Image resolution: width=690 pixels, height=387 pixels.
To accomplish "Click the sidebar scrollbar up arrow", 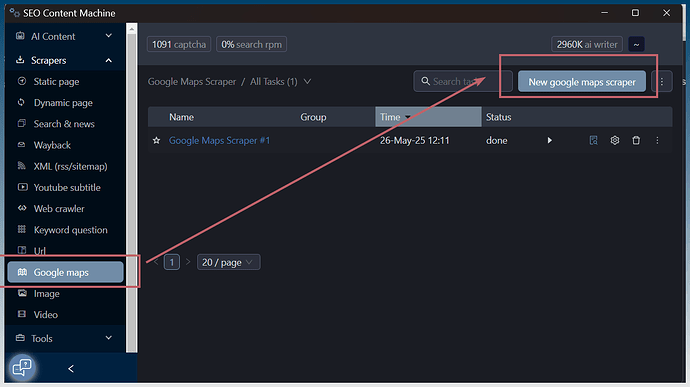I will pos(132,29).
